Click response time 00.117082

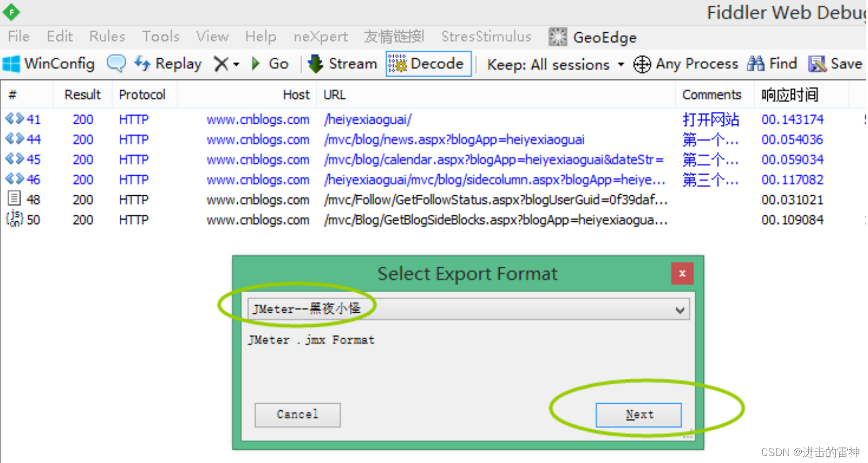click(793, 180)
